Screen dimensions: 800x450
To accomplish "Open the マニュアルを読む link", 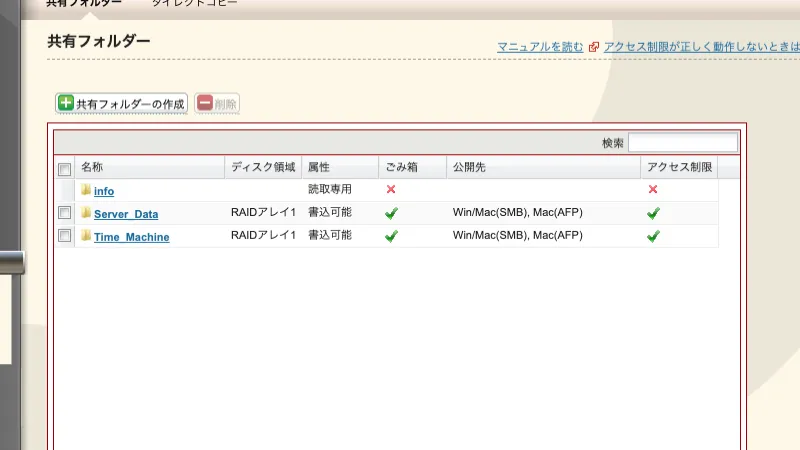I will point(540,47).
